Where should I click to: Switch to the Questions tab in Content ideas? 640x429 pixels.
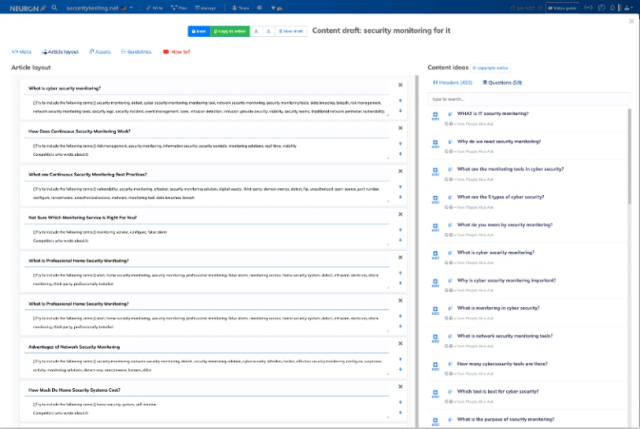pyautogui.click(x=502, y=82)
